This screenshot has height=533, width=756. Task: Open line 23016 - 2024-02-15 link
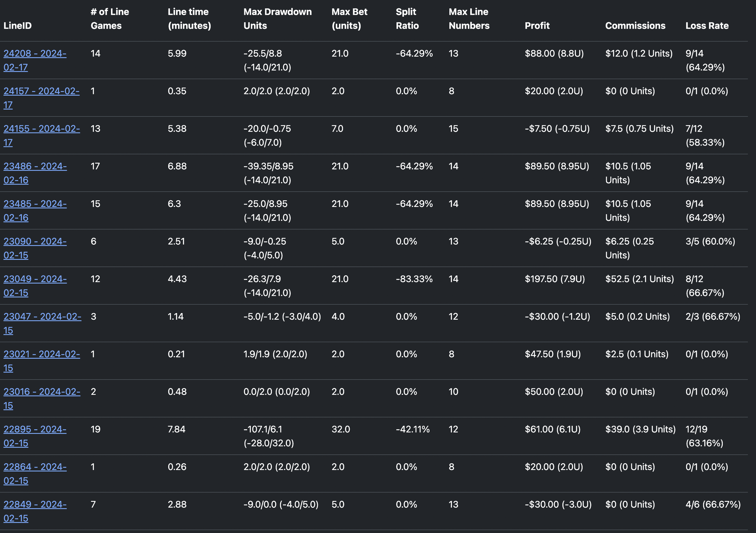click(42, 392)
